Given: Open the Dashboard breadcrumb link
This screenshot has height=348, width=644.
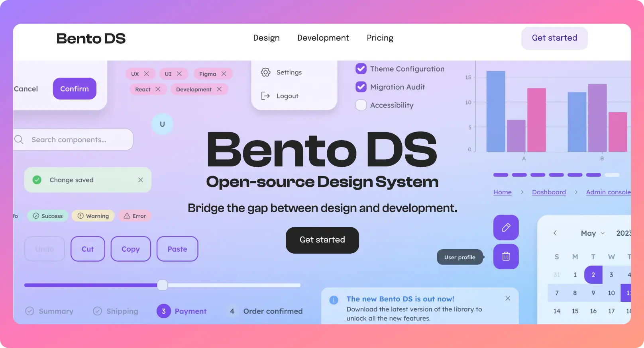Looking at the screenshot, I should [x=549, y=192].
